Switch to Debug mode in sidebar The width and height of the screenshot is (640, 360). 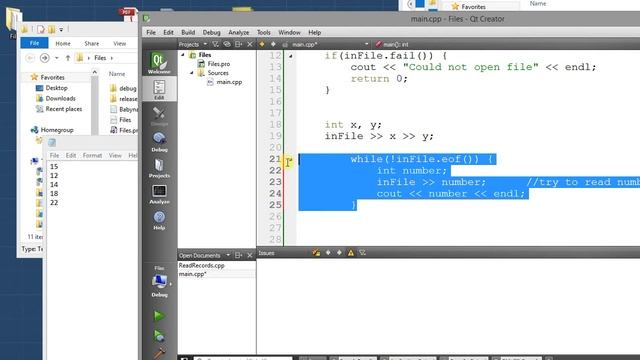(159, 142)
